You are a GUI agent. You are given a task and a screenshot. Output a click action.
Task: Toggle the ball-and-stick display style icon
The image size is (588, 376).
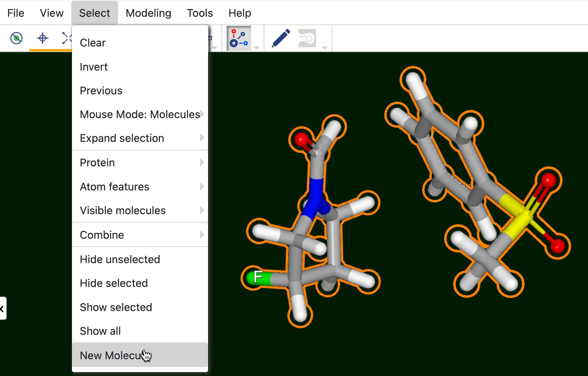(x=239, y=38)
